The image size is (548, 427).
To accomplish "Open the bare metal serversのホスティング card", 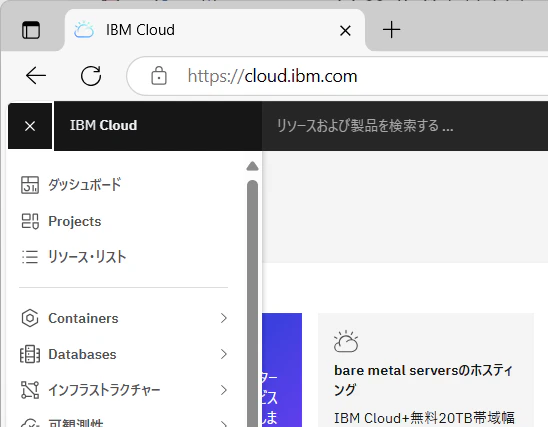I will 426,370.
